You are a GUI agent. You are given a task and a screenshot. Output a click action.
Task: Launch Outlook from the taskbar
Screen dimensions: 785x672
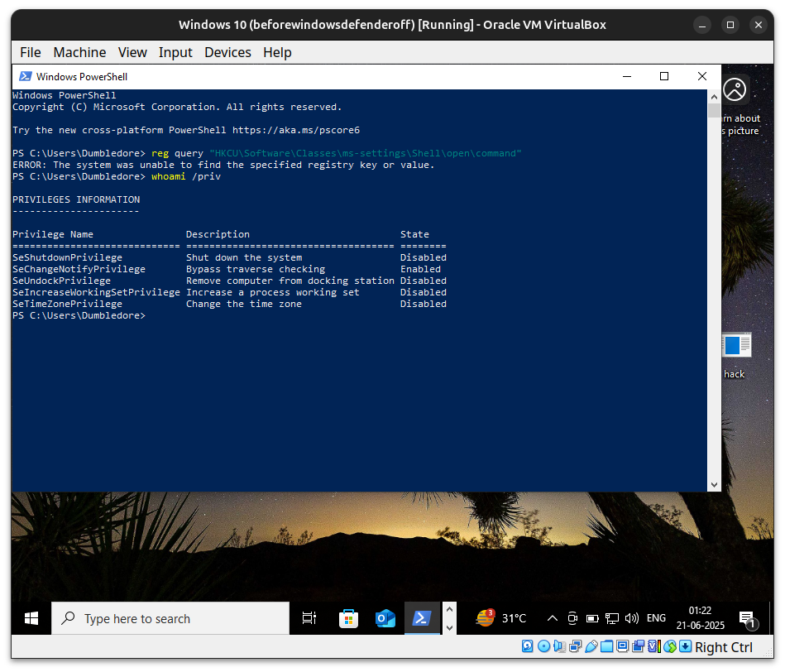point(385,618)
